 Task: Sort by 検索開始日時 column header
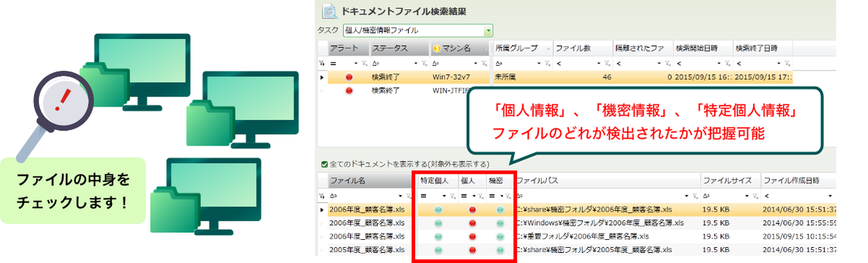tap(703, 49)
